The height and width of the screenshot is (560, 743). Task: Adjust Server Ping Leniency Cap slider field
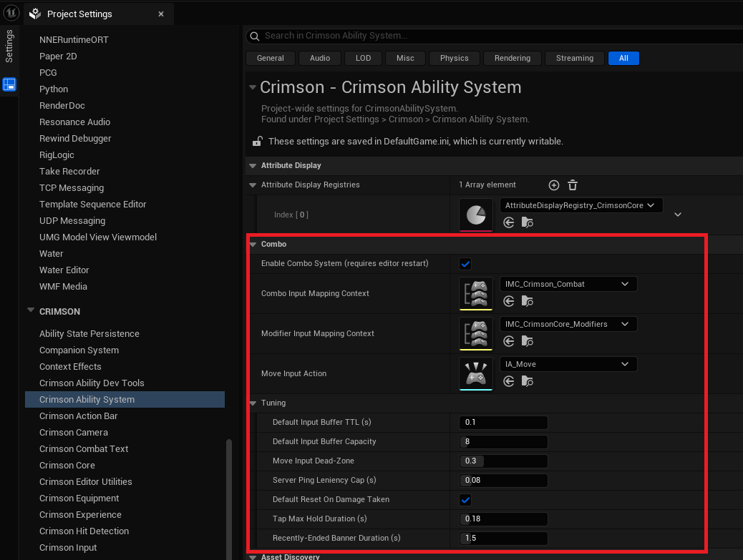tap(503, 481)
